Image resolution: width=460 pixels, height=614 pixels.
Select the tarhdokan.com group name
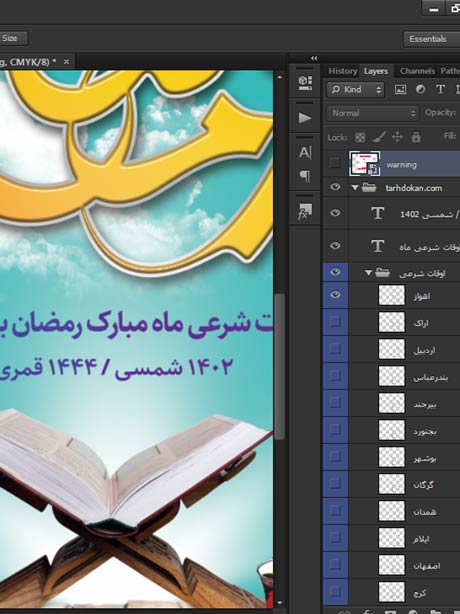point(413,188)
